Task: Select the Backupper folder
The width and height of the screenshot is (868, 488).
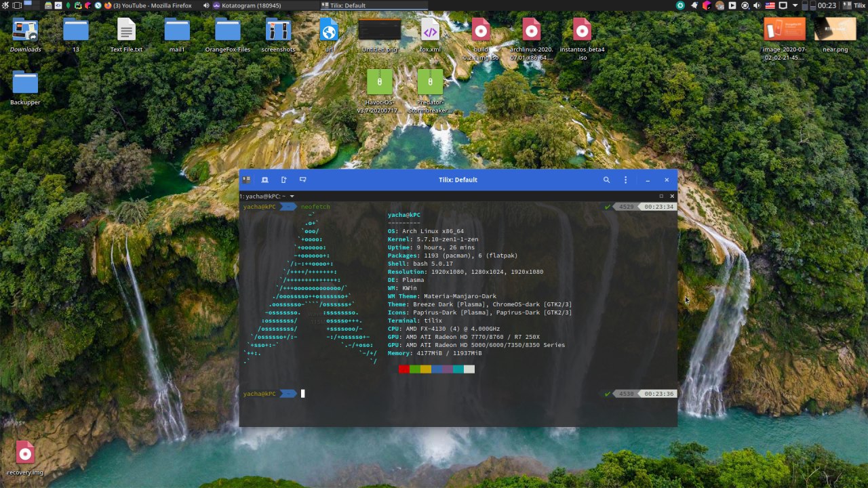Action: pyautogui.click(x=25, y=88)
